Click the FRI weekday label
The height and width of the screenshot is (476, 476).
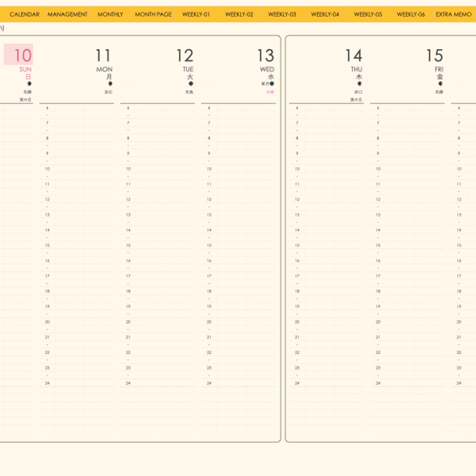pos(439,69)
